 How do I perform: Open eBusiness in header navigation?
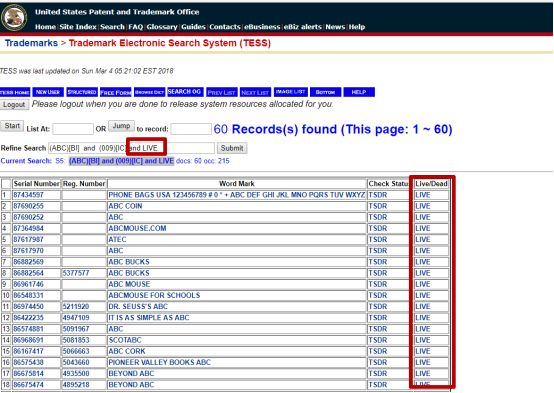point(262,27)
